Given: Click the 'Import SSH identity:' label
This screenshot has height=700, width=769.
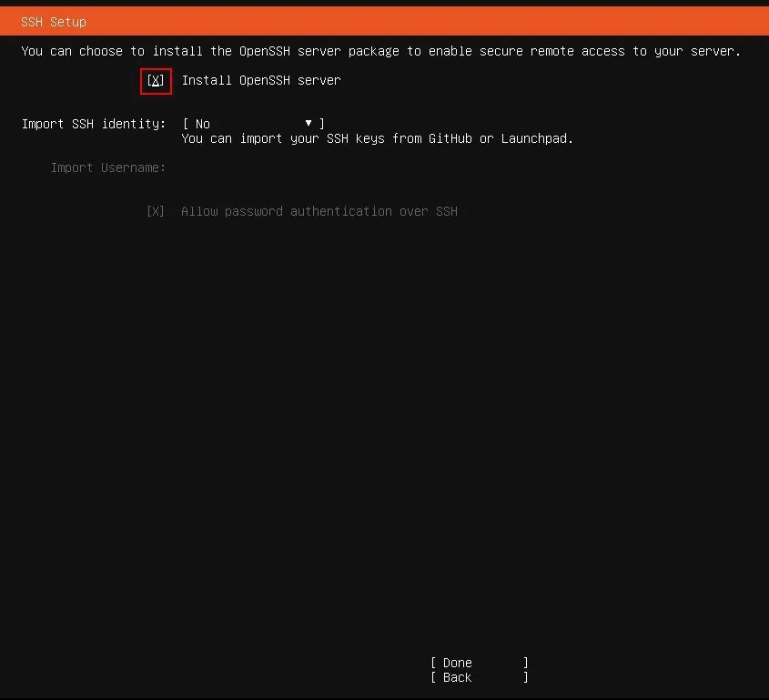Looking at the screenshot, I should (x=94, y=124).
